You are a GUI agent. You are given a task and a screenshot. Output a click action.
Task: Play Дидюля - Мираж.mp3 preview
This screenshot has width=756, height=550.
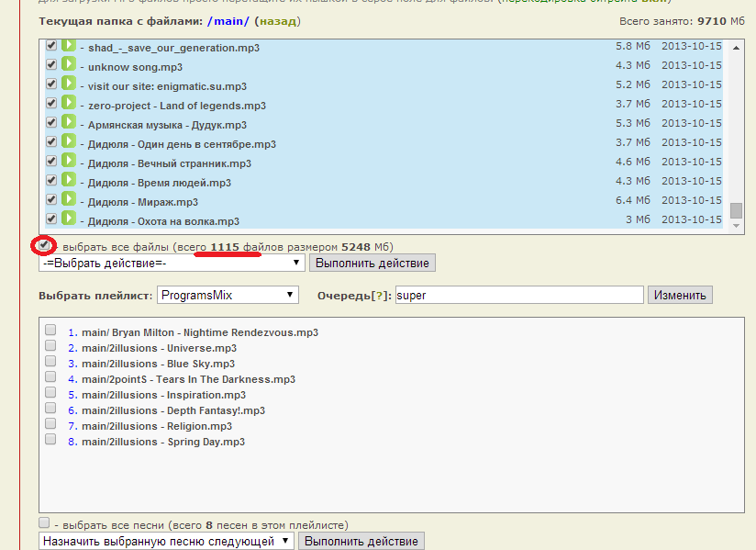(x=68, y=200)
